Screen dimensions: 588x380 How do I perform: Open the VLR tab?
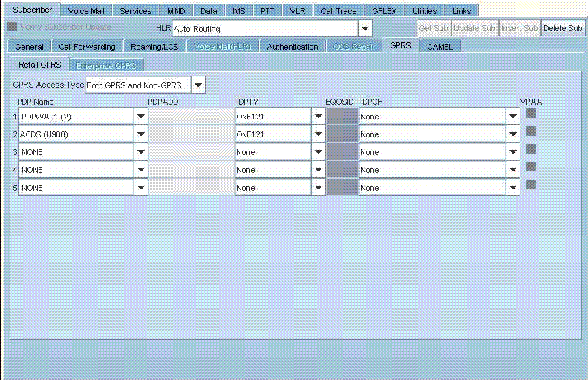[x=298, y=11]
